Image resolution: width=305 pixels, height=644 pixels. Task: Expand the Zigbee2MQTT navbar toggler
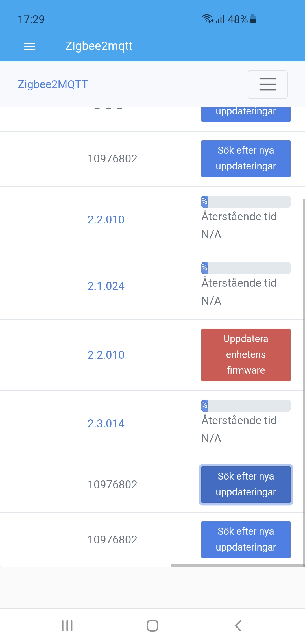click(267, 84)
